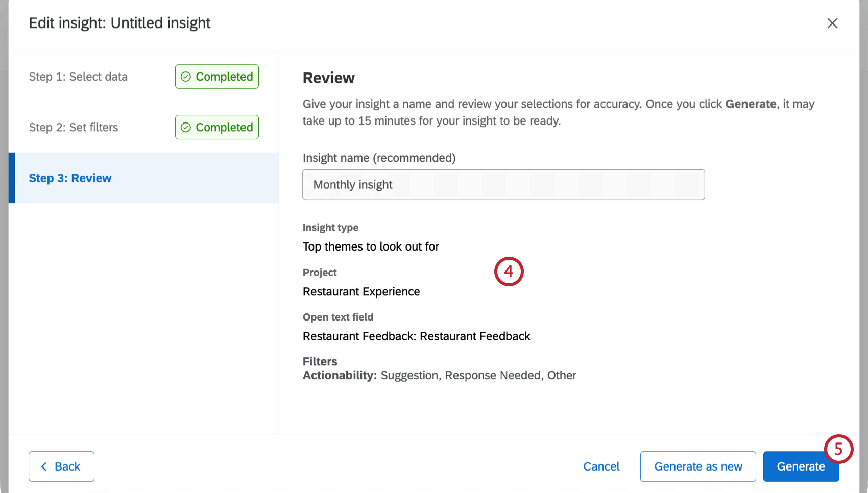The width and height of the screenshot is (868, 493).
Task: Dismiss the dialog using the X icon
Action: tap(832, 23)
